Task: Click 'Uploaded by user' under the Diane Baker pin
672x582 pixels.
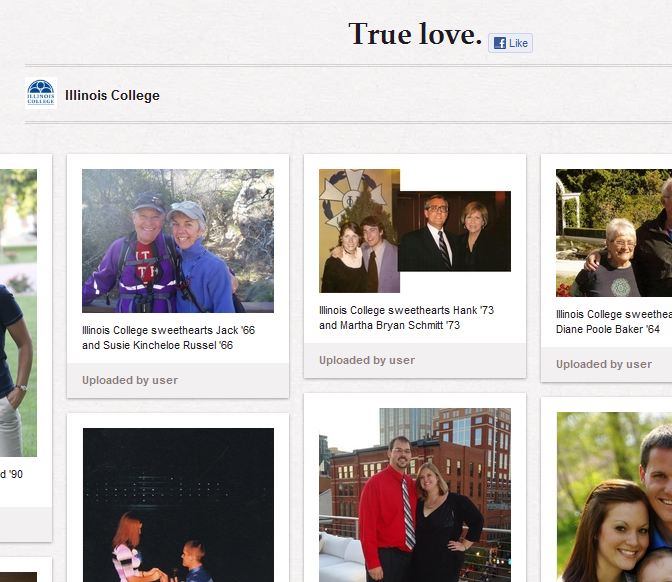Action: [x=604, y=364]
